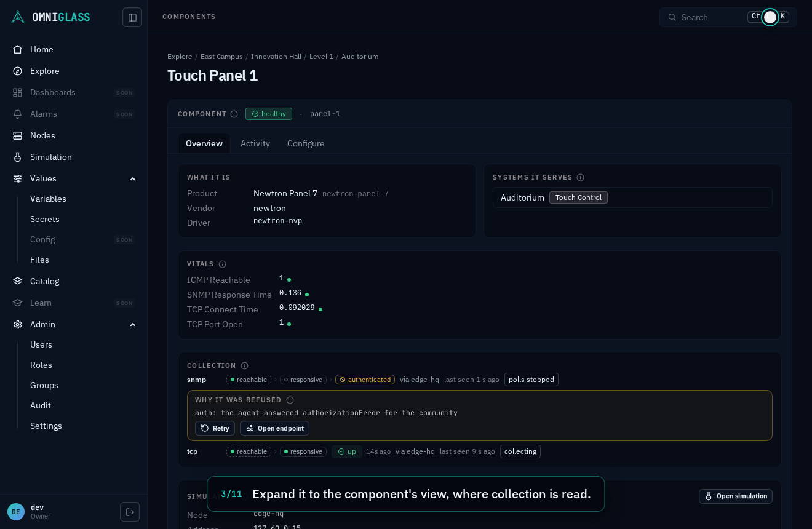Click the Simulation flask icon in sidebar
This screenshot has width=812, height=529.
18,157
